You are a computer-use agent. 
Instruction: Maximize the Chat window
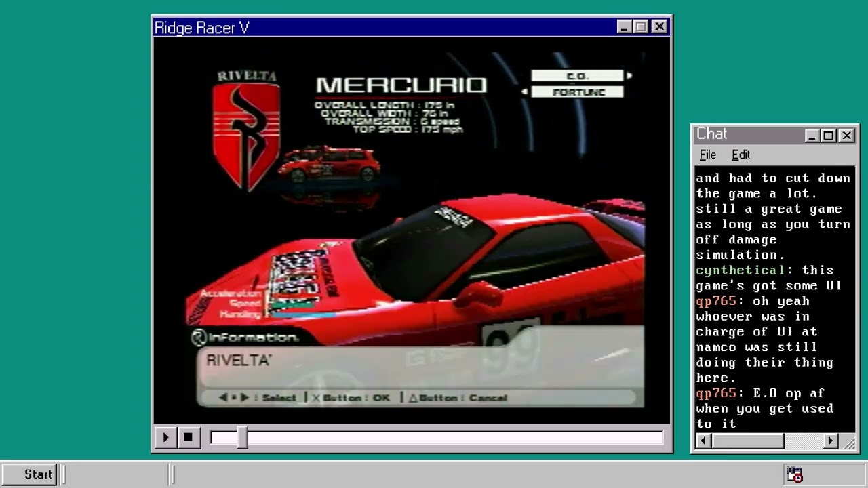point(828,136)
